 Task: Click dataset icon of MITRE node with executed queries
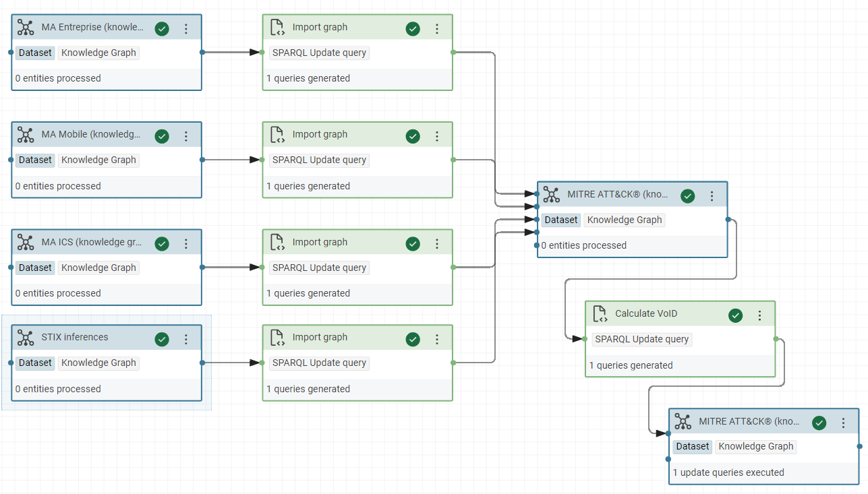[x=683, y=422]
